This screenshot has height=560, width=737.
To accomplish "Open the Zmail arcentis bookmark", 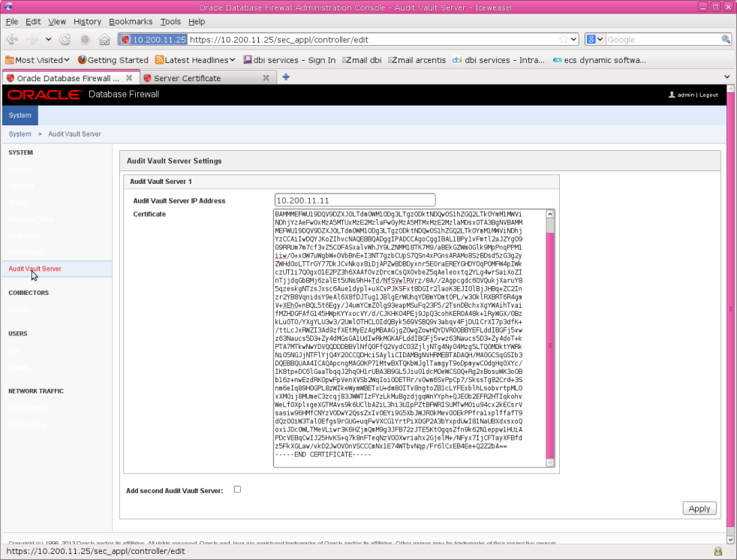I will [x=417, y=60].
